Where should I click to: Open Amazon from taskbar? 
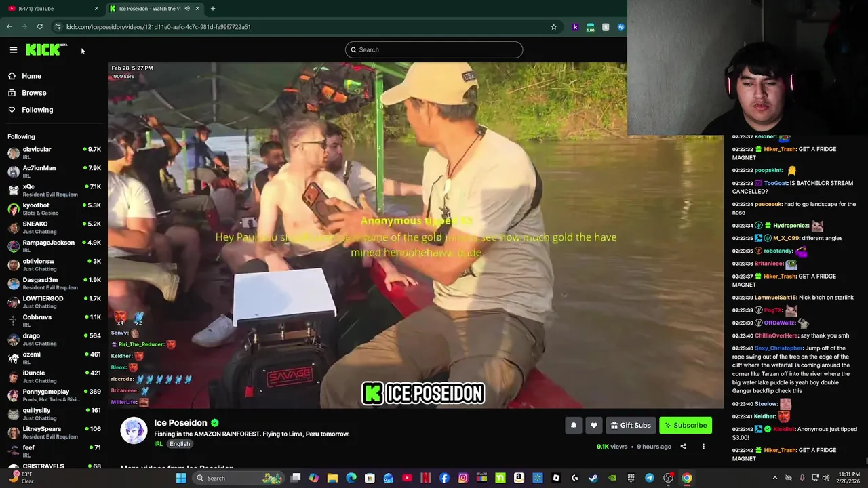coord(519,478)
